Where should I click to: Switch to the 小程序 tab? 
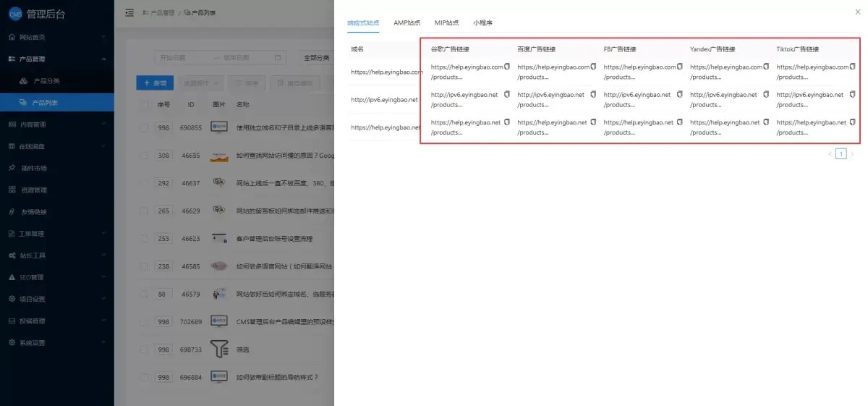click(482, 23)
